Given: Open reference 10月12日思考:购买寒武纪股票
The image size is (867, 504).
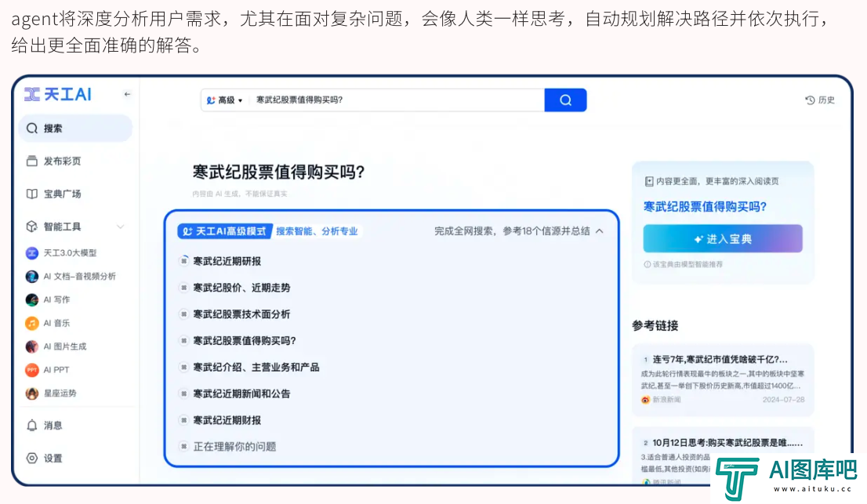Looking at the screenshot, I should pyautogui.click(x=727, y=443).
